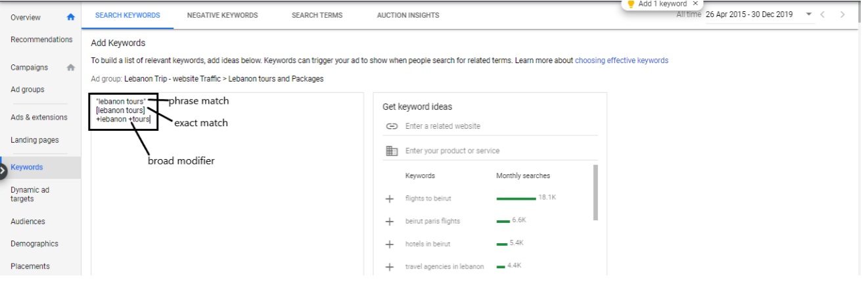Screen dimensions: 868x282
Task: Switch to the Negative Keywords tab
Action: pos(222,15)
